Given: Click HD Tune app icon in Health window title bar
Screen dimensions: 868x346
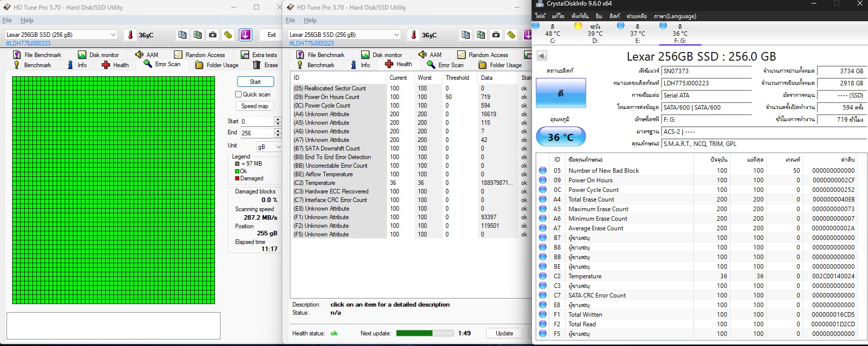Looking at the screenshot, I should pos(290,7).
